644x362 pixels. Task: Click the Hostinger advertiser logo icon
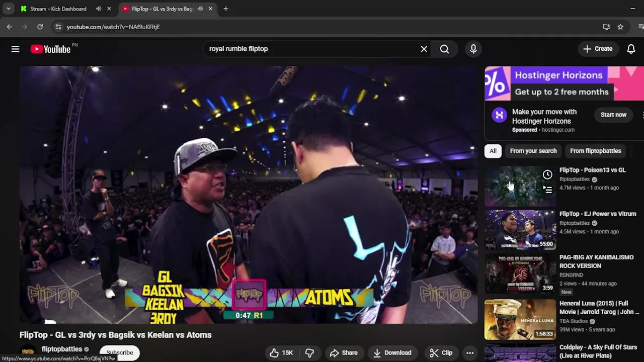tap(499, 115)
